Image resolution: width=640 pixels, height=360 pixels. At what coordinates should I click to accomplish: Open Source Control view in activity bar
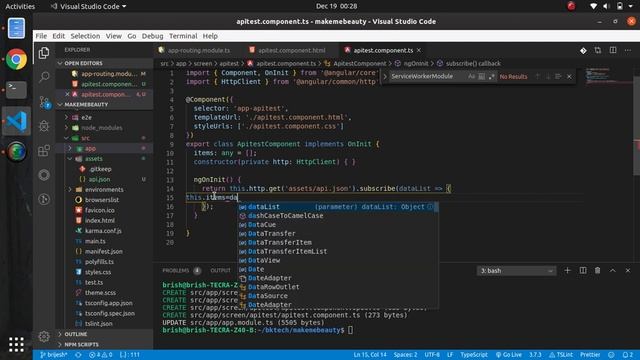coord(44,102)
